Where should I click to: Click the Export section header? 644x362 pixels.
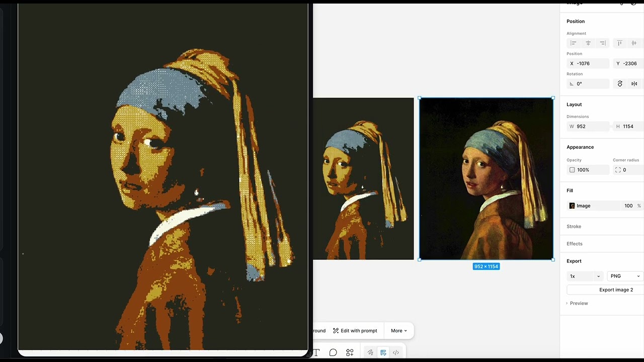574,261
